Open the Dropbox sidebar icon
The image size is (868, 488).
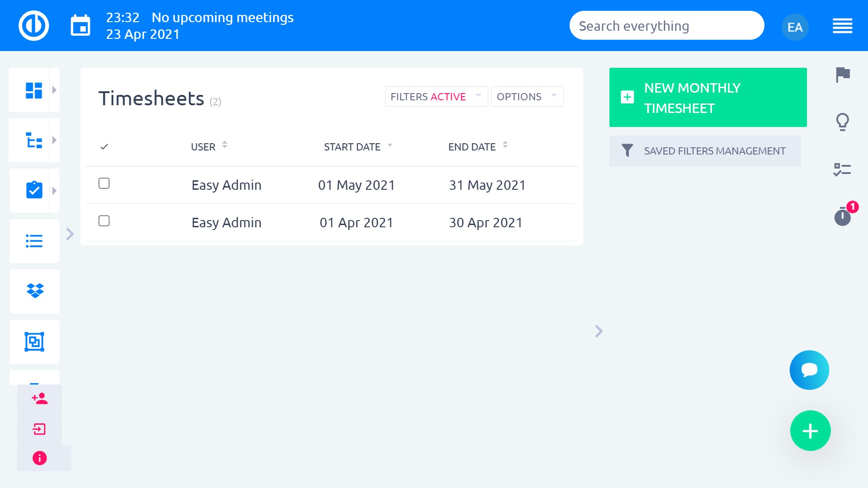click(x=35, y=291)
